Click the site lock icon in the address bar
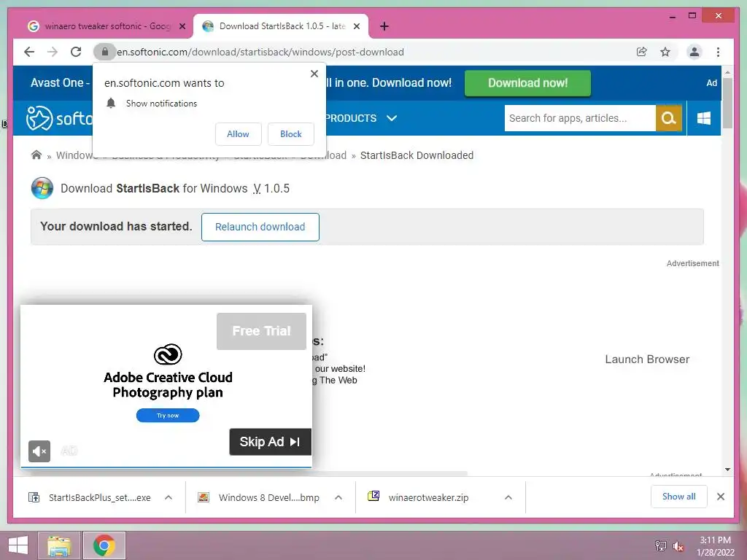 [x=105, y=52]
